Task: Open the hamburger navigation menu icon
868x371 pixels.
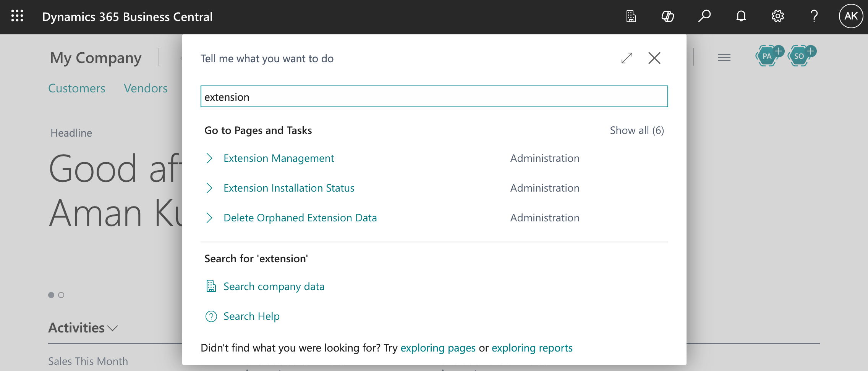Action: pyautogui.click(x=724, y=58)
